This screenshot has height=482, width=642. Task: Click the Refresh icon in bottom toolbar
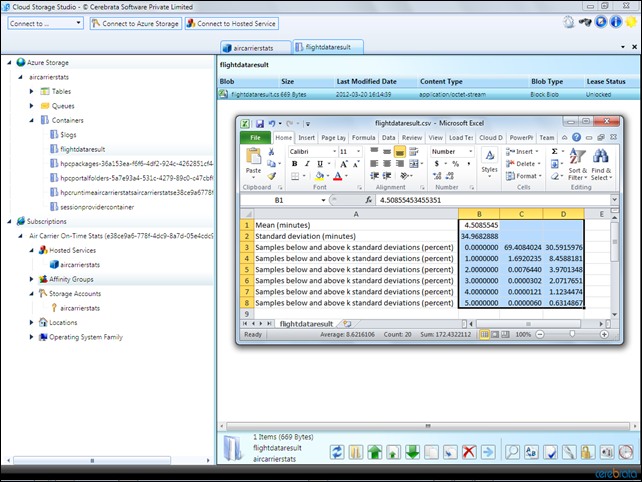[x=337, y=452]
